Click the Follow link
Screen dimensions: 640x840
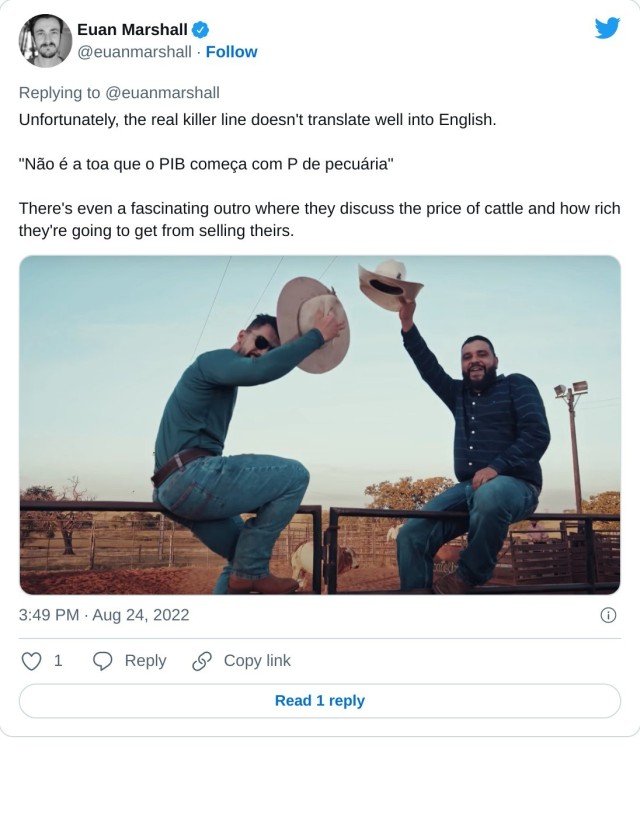232,52
